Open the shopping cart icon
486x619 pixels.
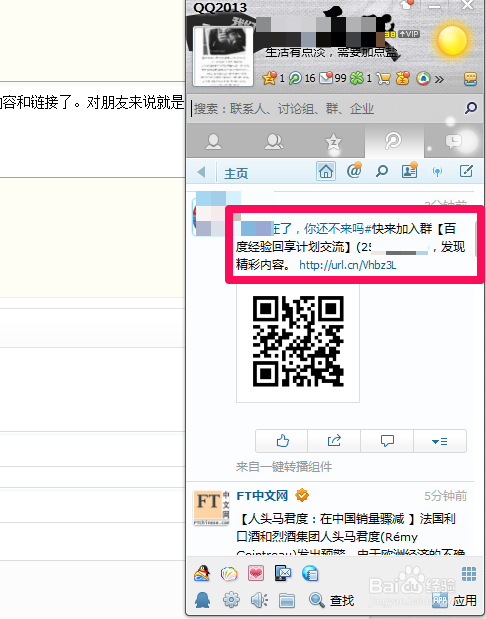383,78
